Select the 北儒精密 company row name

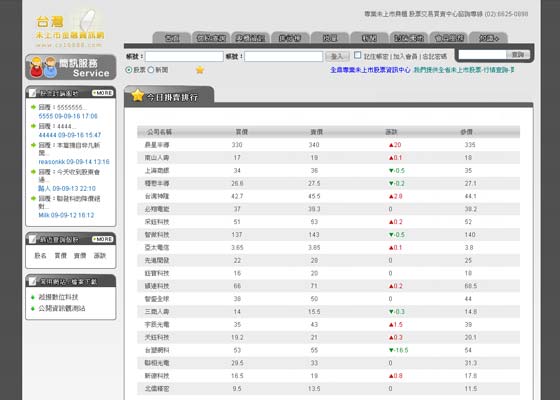157,389
